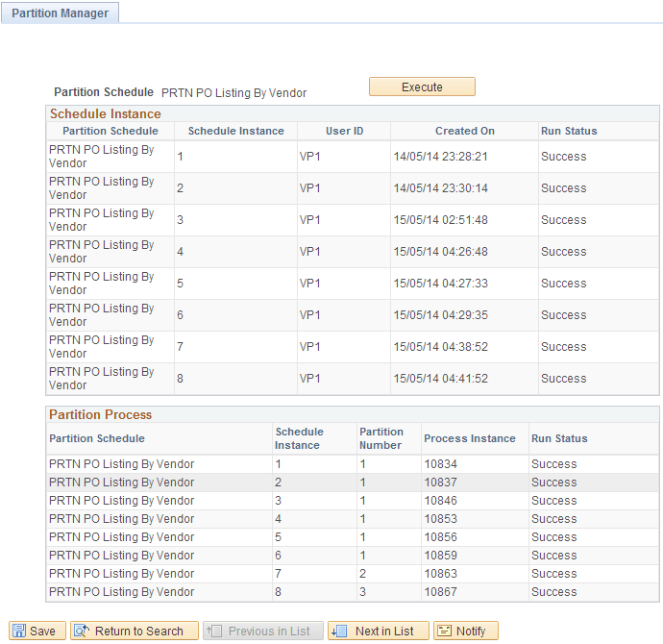The width and height of the screenshot is (663, 644).
Task: Click partition number 3 for instance 10867
Action: [363, 591]
